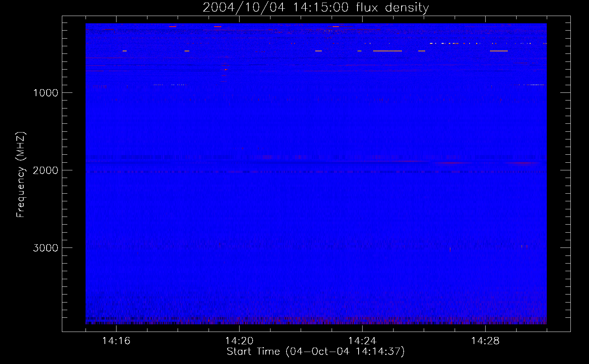The height and width of the screenshot is (364, 589).
Task: Click the longest orange horizontal line after 14:24
Action: click(387, 51)
